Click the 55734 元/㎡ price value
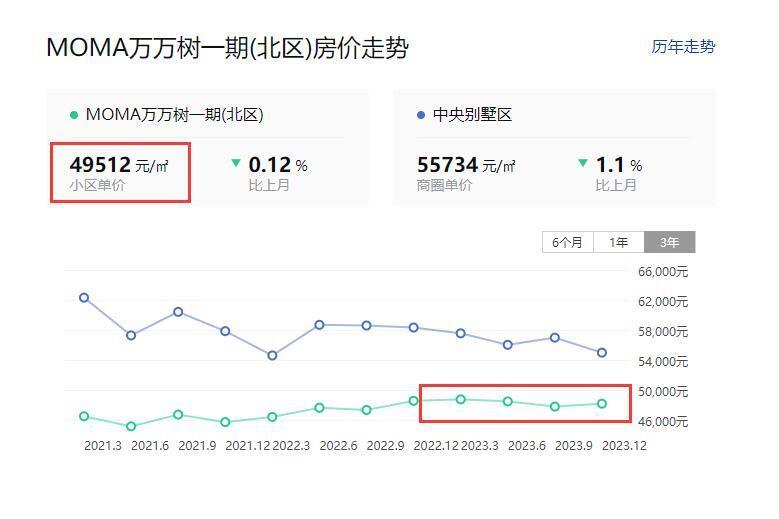The width and height of the screenshot is (779, 519). (466, 165)
